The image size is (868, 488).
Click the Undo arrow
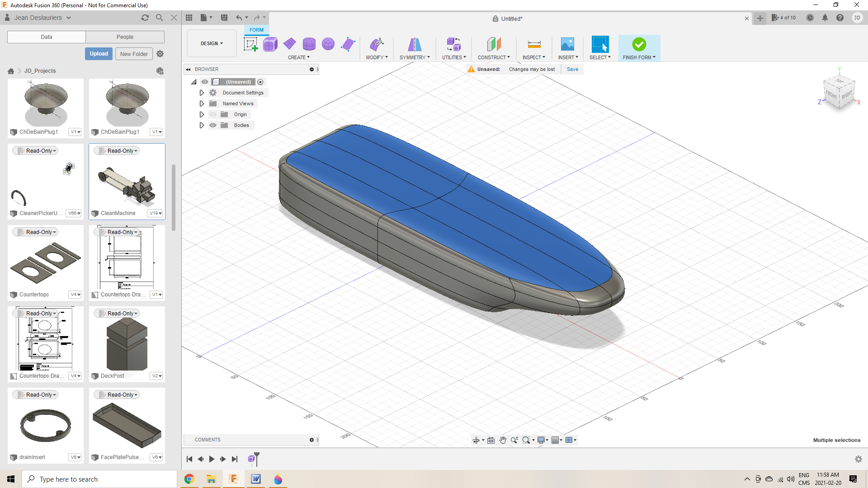point(239,18)
